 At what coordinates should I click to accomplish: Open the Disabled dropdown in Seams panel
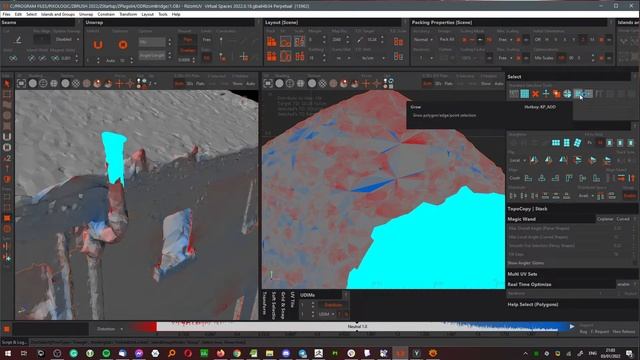pos(66,40)
